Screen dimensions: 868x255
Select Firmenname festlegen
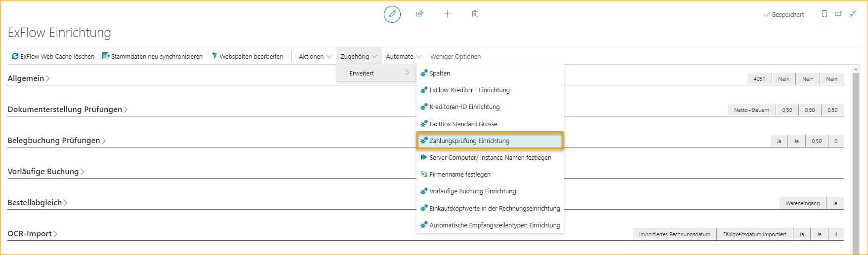[x=490, y=174]
